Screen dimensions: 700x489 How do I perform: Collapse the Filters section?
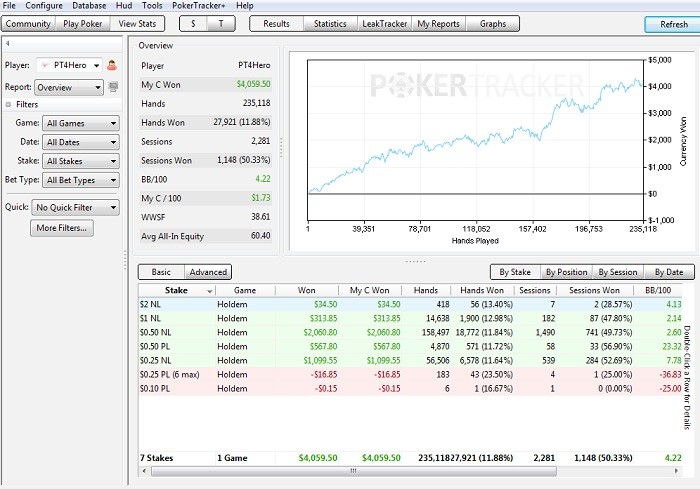[x=9, y=104]
